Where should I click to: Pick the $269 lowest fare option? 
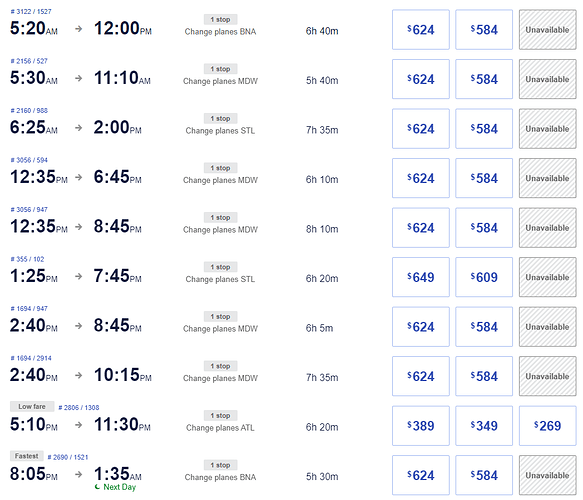[x=547, y=426]
